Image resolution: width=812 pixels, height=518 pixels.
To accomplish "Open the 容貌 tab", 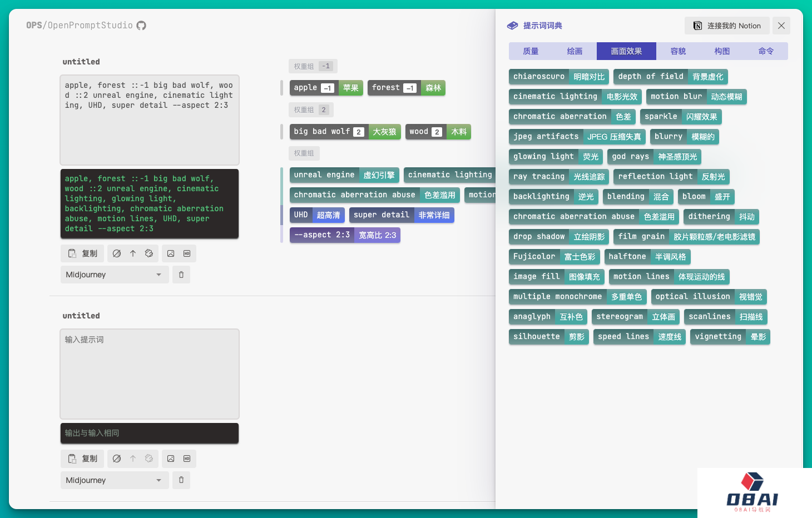I will coord(678,51).
